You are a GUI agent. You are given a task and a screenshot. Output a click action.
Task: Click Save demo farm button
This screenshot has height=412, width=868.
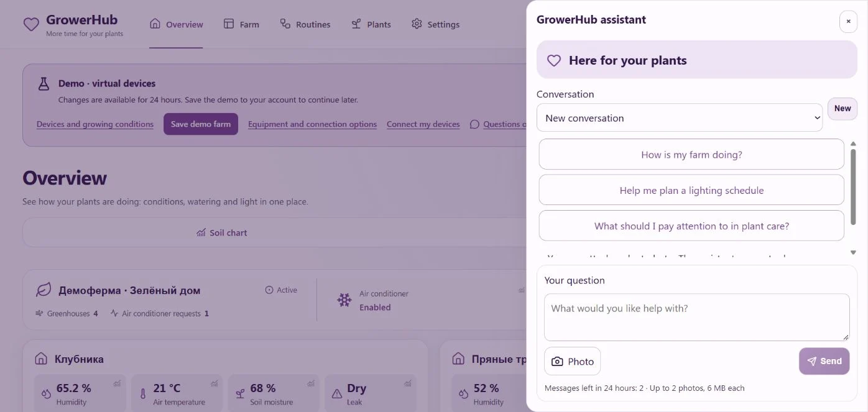[201, 124]
